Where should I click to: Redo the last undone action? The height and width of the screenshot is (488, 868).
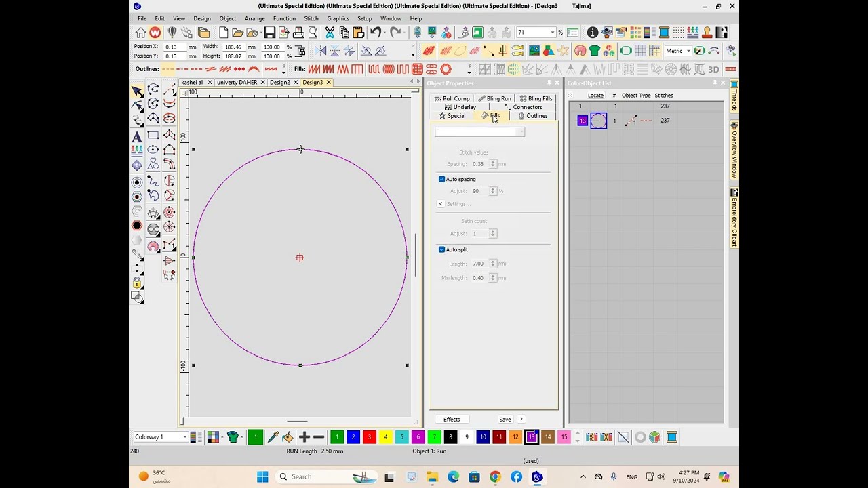(x=395, y=33)
